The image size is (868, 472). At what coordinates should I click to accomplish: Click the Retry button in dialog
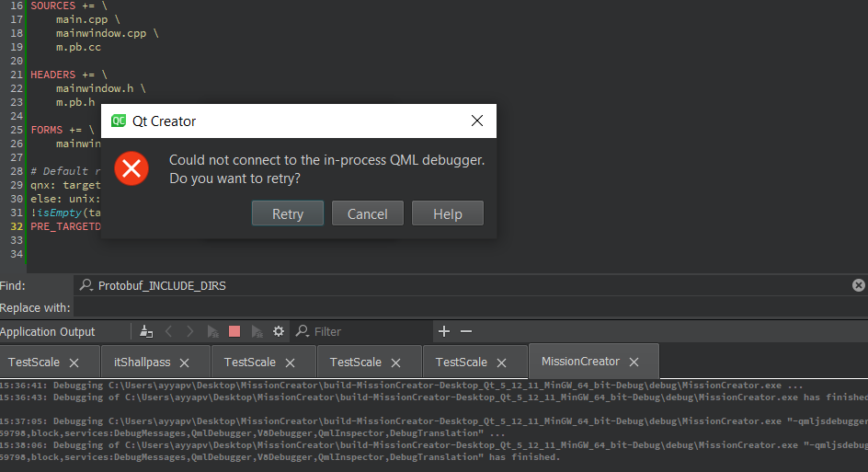(x=288, y=213)
